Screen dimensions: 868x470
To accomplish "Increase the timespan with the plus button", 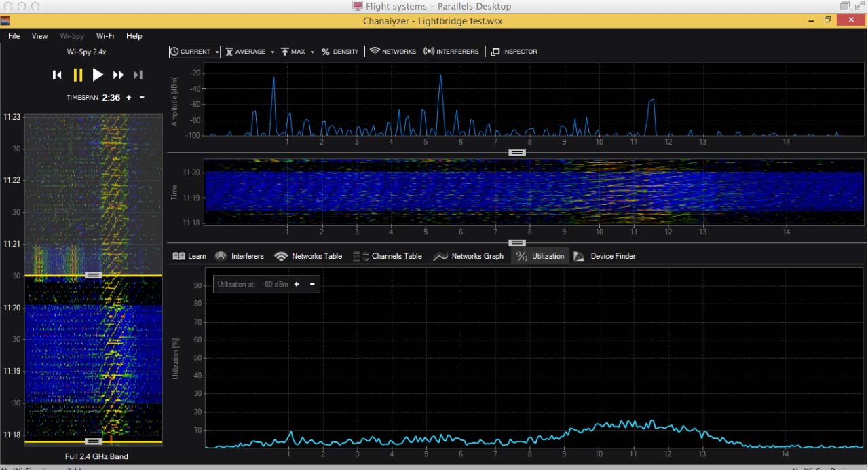I will 129,98.
